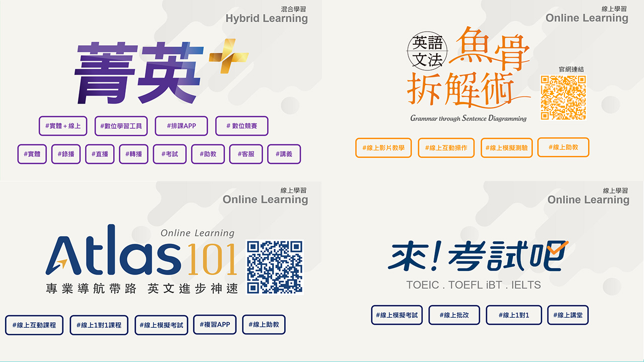Image resolution: width=644 pixels, height=362 pixels.
Task: Click Online Learning heading above 魚骨拆解術
Action: 587,18
